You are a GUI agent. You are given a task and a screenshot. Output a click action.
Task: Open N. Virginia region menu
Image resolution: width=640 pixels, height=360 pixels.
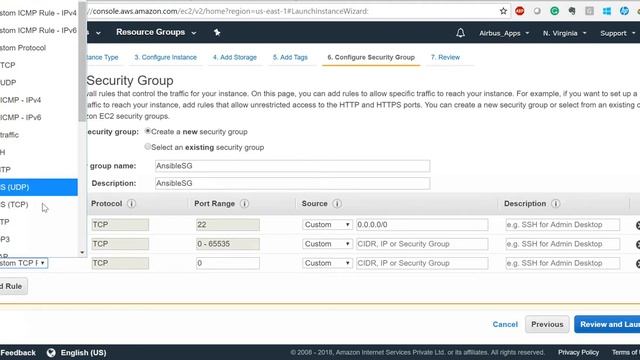564,33
